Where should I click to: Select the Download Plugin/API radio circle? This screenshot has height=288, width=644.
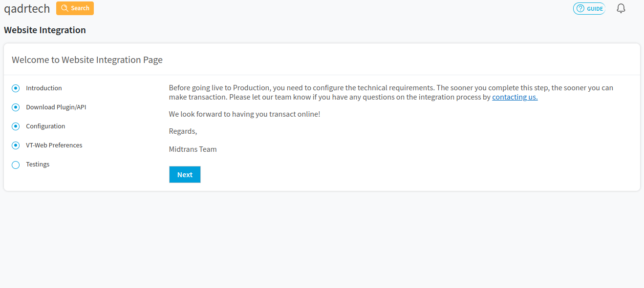16,107
